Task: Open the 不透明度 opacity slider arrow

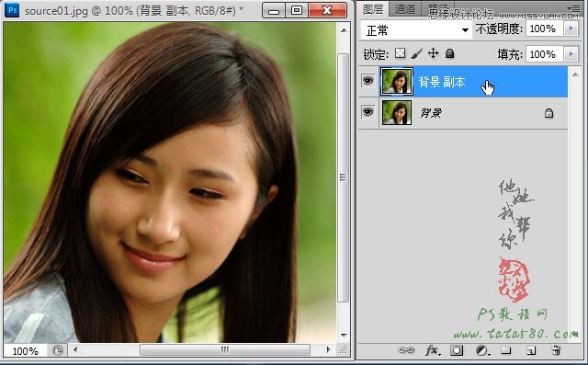Action: (x=571, y=29)
